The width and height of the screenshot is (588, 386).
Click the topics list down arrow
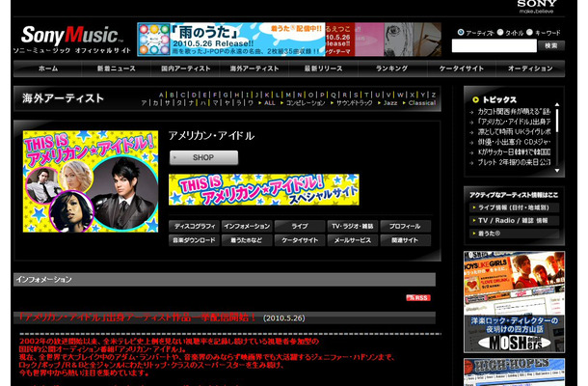tap(557, 171)
